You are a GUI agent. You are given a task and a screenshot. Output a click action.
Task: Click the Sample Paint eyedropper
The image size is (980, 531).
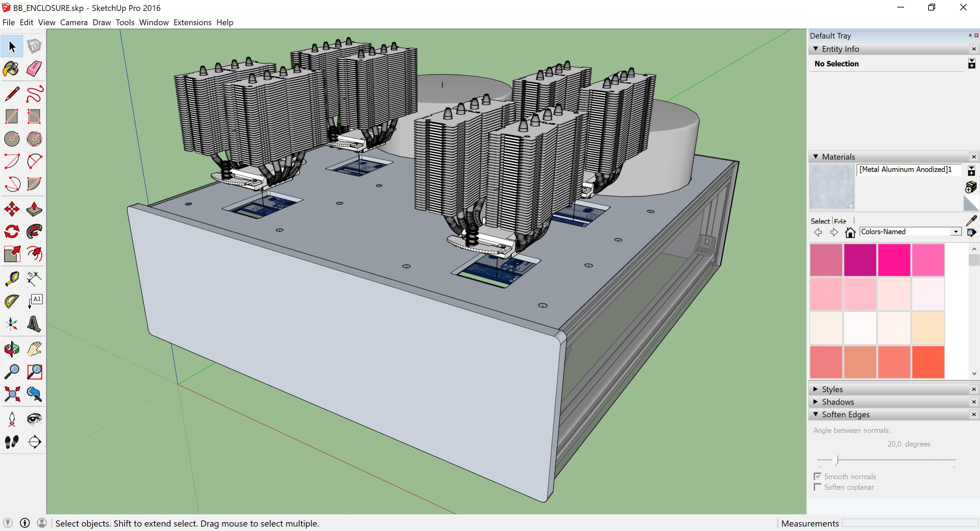point(971,221)
